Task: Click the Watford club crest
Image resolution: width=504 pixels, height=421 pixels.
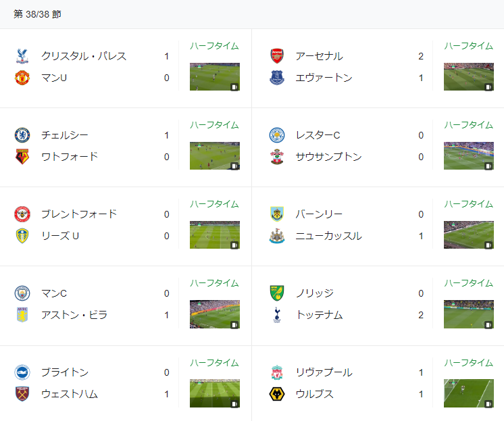Action: coord(22,157)
